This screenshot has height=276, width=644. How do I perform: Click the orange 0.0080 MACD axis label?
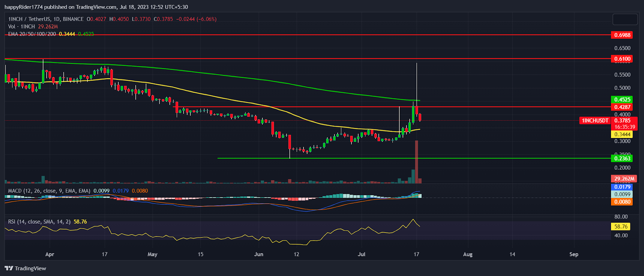pyautogui.click(x=622, y=202)
